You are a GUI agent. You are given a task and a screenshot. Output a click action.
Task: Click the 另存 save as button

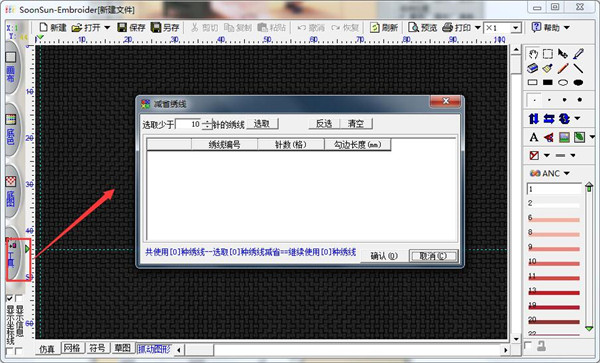pyautogui.click(x=165, y=28)
